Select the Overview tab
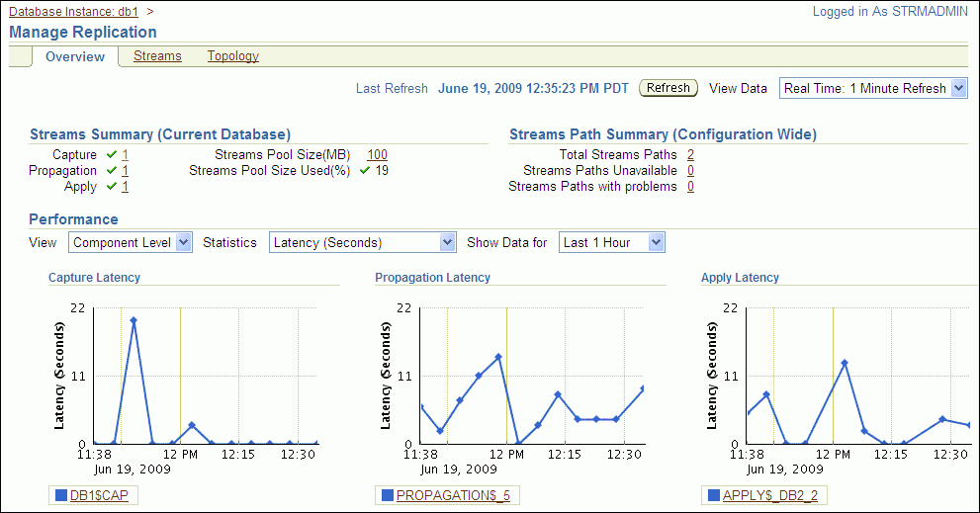The height and width of the screenshot is (513, 980). [75, 56]
